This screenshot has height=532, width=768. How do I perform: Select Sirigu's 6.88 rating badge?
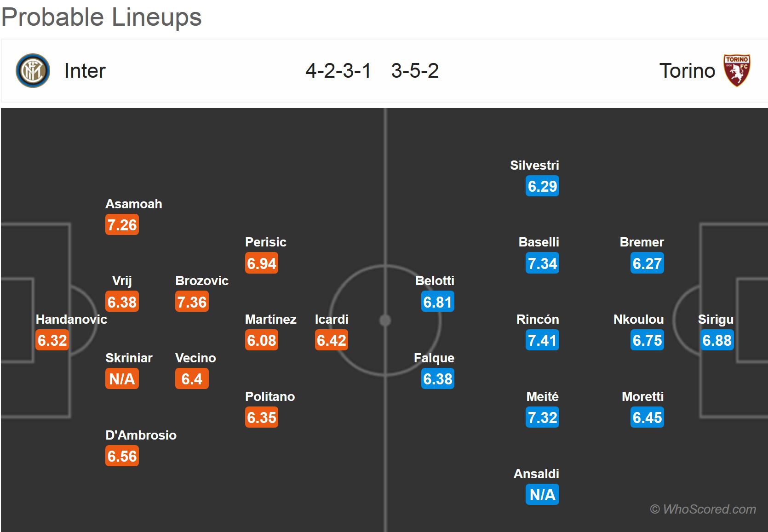pyautogui.click(x=716, y=340)
